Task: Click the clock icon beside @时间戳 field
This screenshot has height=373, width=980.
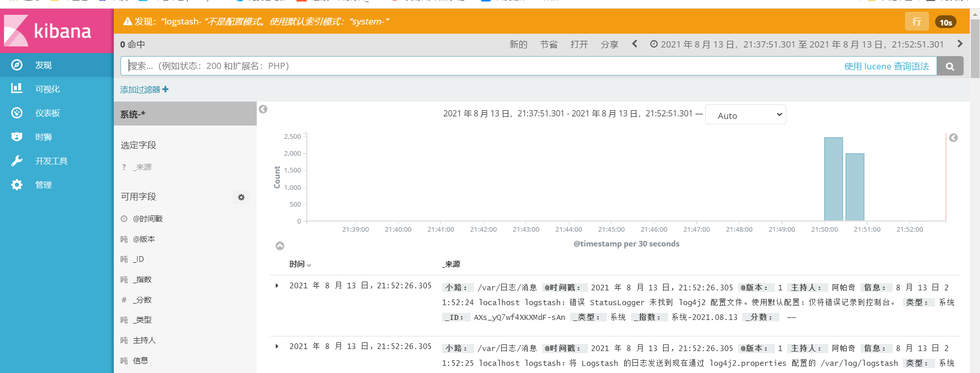Action: (x=124, y=218)
